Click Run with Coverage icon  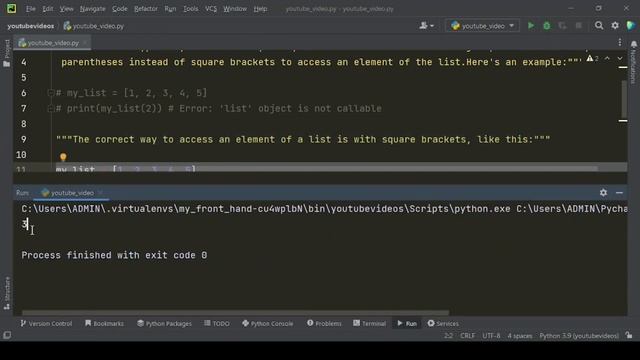(x=562, y=26)
